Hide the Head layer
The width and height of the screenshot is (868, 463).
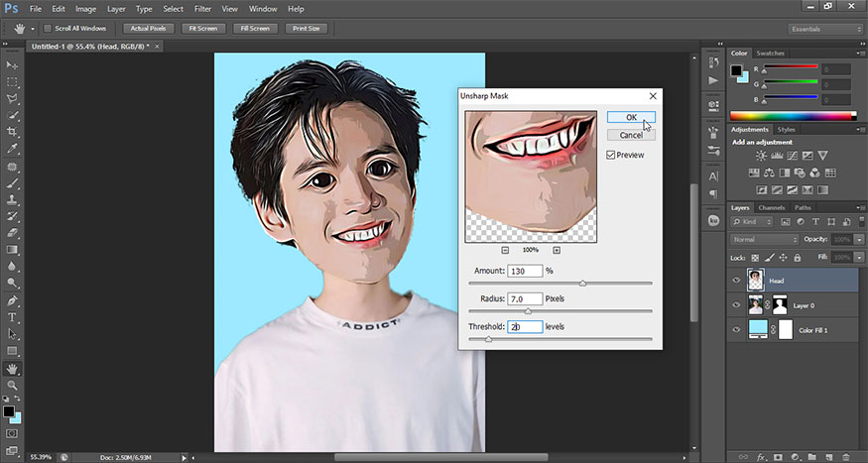736,281
